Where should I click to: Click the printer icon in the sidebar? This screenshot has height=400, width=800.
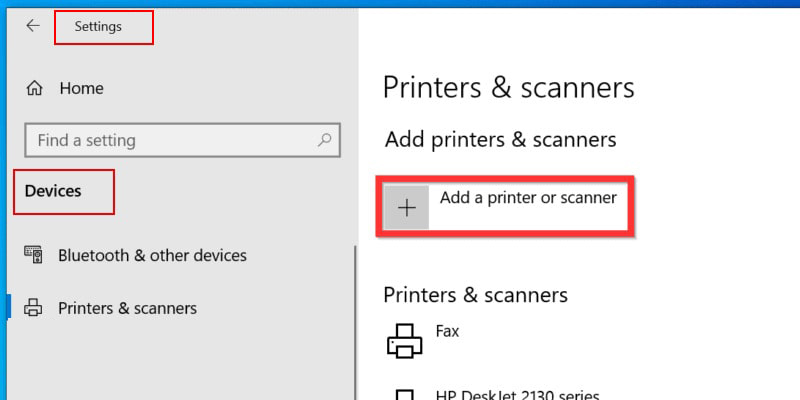click(x=34, y=308)
